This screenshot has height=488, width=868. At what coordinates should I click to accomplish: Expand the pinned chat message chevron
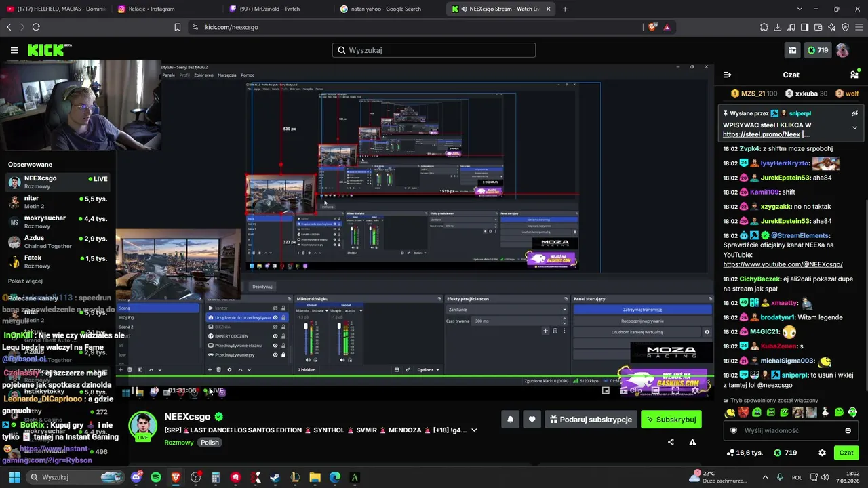(x=854, y=127)
